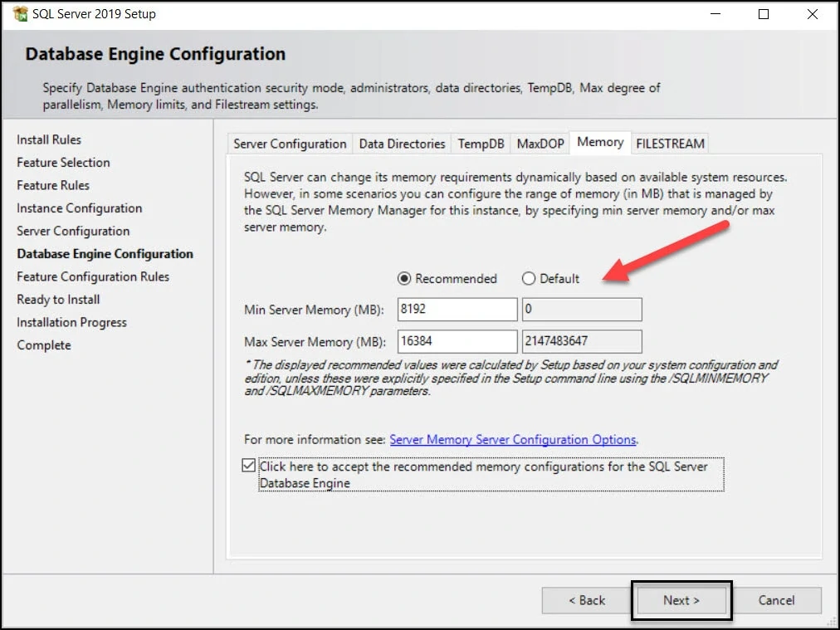
Task: Click Ready to Install sidebar step
Action: click(58, 300)
